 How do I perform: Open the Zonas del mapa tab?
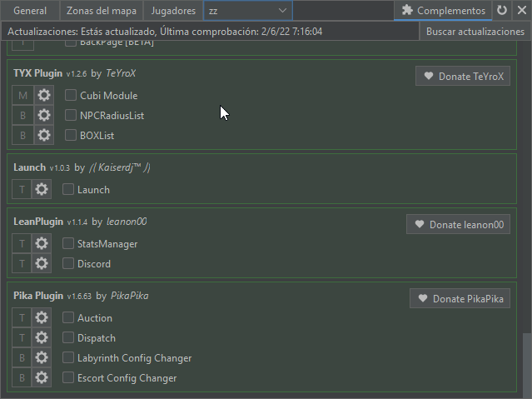point(102,11)
